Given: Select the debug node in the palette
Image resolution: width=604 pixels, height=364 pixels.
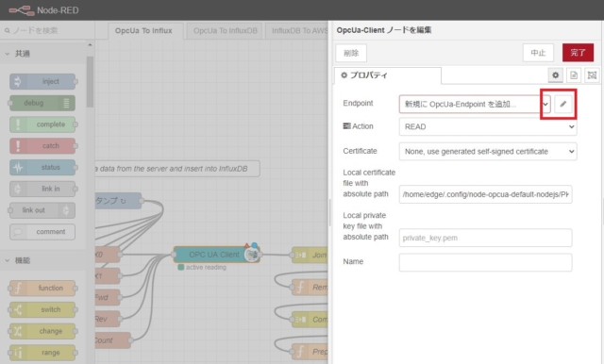Looking at the screenshot, I should point(42,103).
